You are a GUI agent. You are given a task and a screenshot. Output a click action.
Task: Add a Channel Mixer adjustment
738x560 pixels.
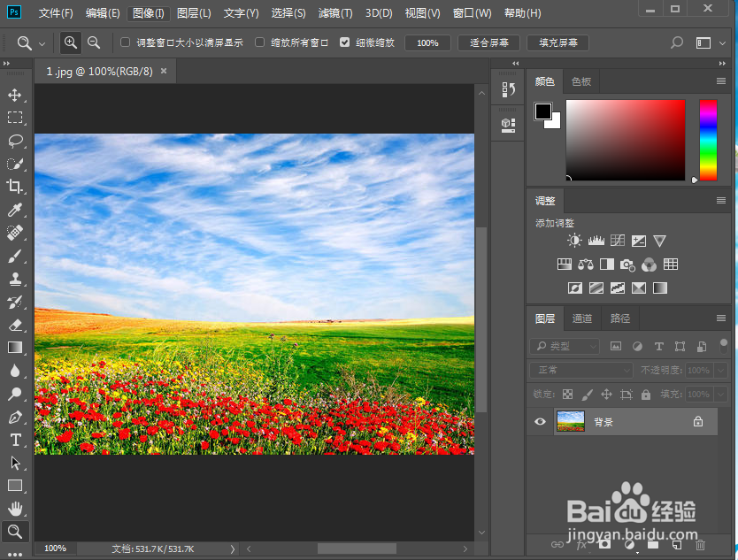pos(649,265)
